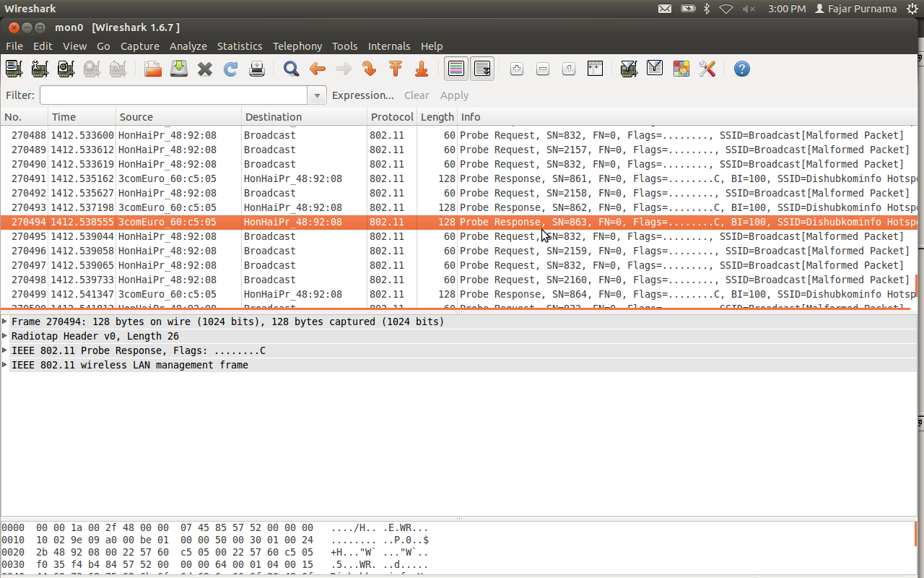
Task: Open the muted sound volume indicator
Action: [x=749, y=9]
